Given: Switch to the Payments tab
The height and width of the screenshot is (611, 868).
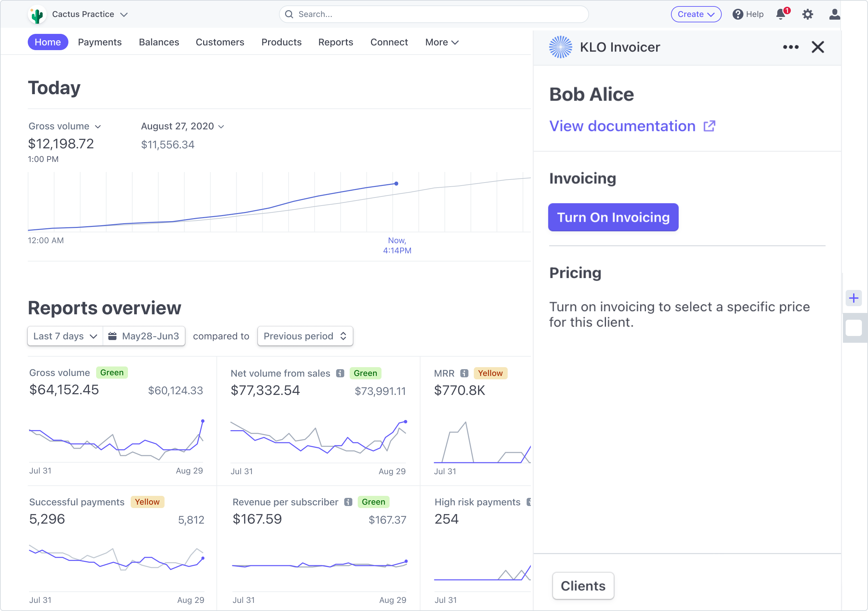Looking at the screenshot, I should click(100, 42).
